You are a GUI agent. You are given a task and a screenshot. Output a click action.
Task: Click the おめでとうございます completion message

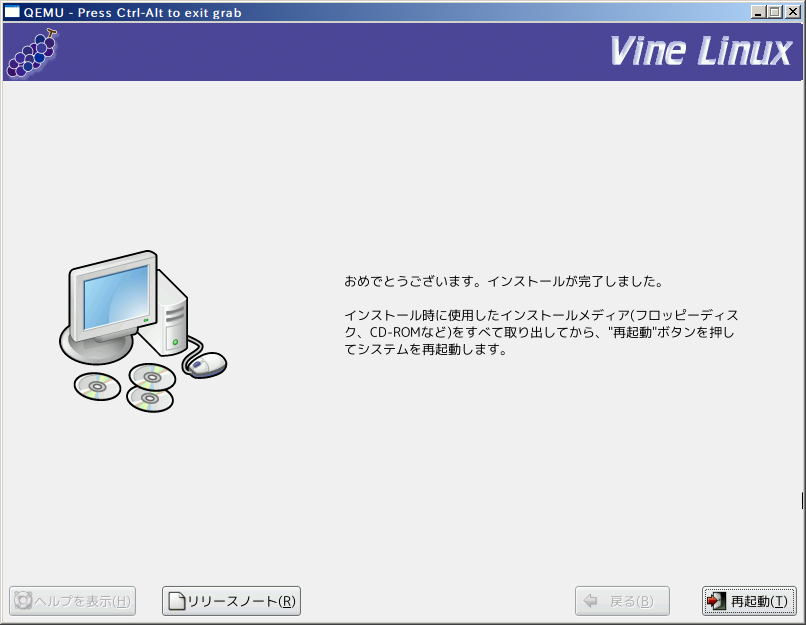[x=504, y=282]
